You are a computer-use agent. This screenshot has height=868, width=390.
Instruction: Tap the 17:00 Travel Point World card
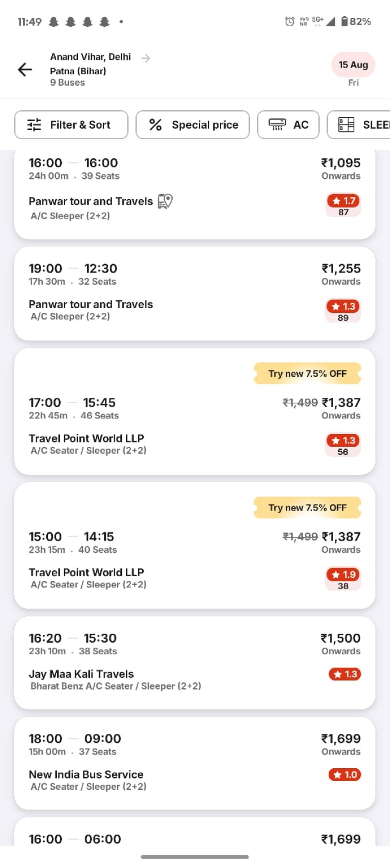click(167, 424)
